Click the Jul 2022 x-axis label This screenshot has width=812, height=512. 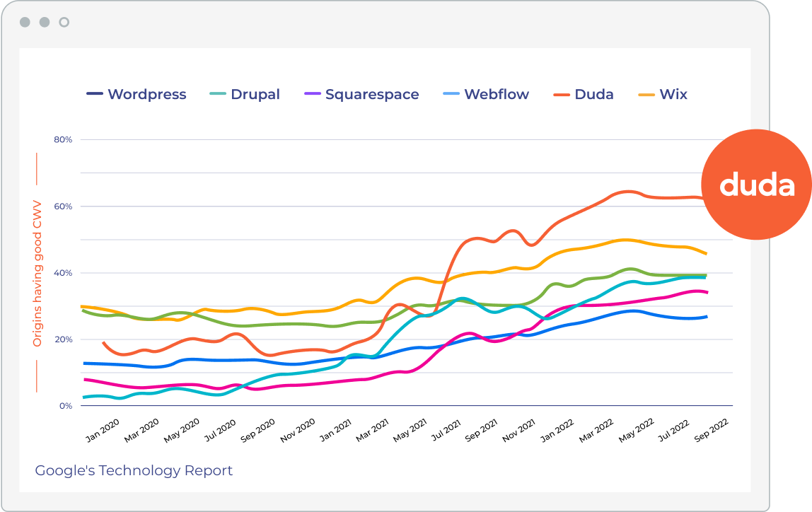pos(674,430)
